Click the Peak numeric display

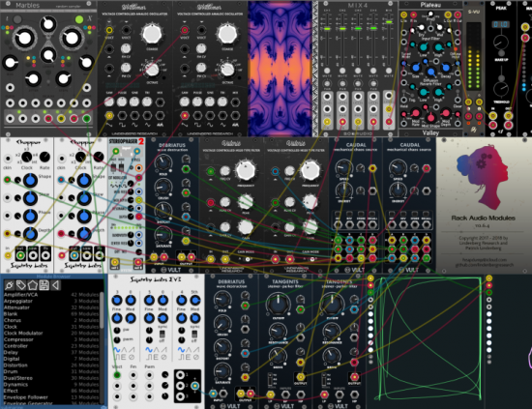tap(501, 24)
